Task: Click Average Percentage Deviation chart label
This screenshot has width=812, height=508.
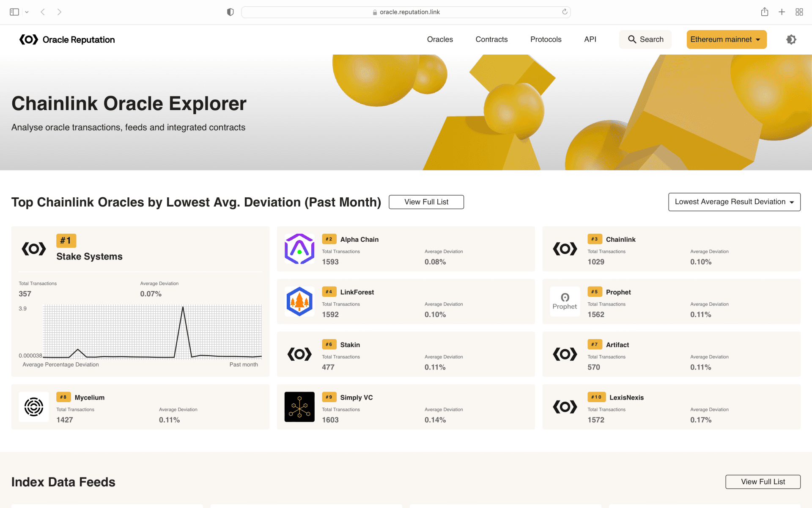Action: click(60, 364)
